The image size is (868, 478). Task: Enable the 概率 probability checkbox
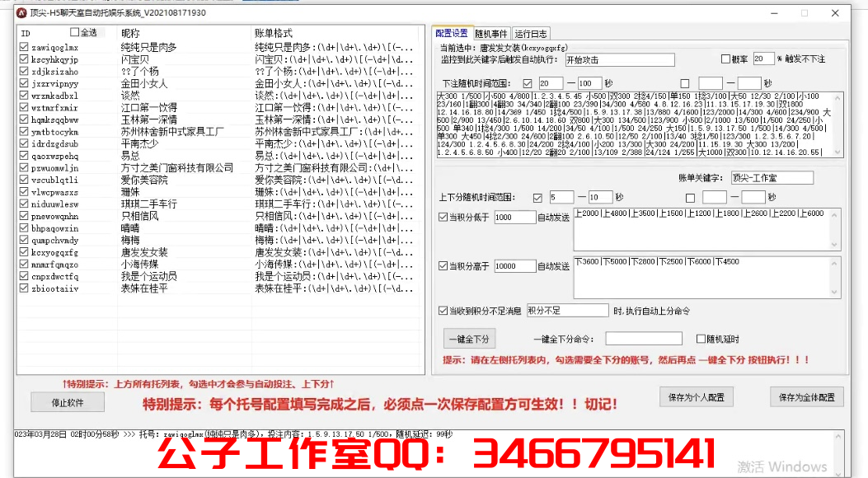[x=725, y=59]
